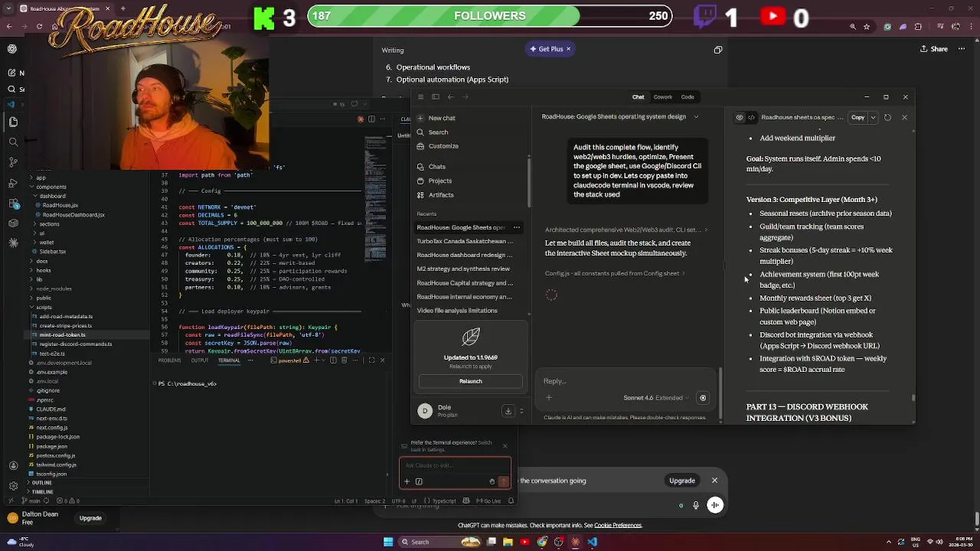Expand the OUTLINE section in VS Code
The image size is (980, 551).
[x=42, y=483]
